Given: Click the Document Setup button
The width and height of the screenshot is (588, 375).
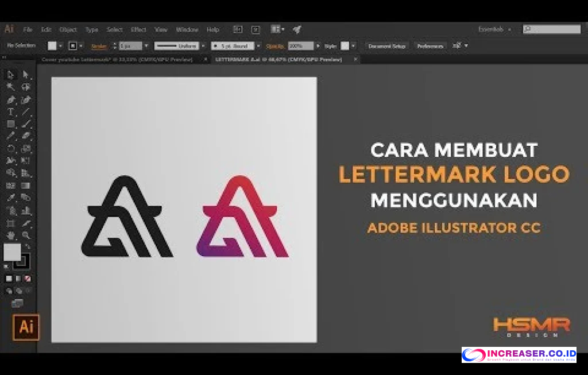Looking at the screenshot, I should coord(386,46).
